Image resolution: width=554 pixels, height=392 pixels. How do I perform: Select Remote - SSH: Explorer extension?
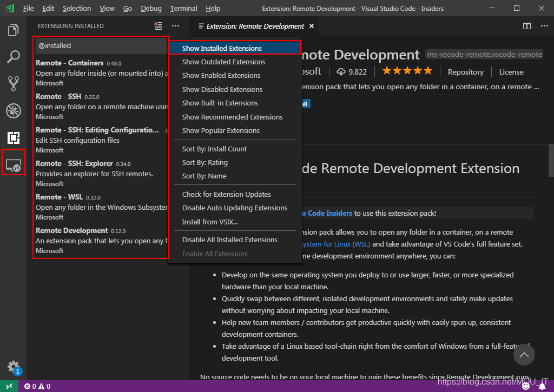pos(101,174)
